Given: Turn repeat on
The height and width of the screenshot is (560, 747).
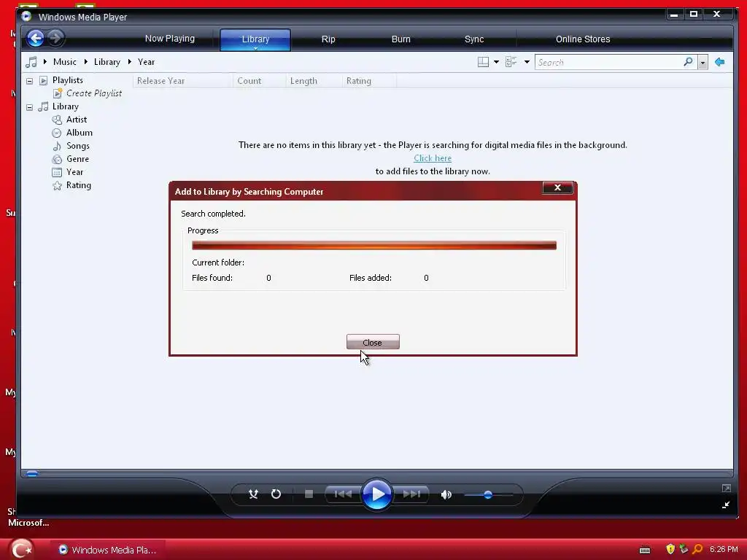Looking at the screenshot, I should [276, 494].
